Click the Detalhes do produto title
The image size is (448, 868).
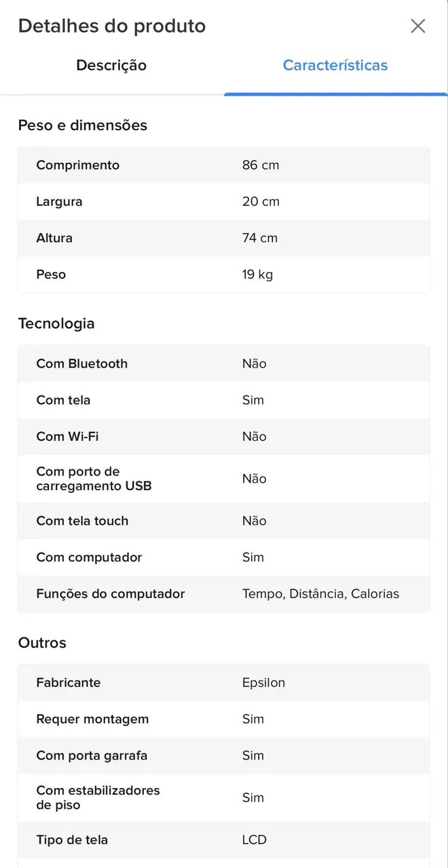[x=112, y=26]
